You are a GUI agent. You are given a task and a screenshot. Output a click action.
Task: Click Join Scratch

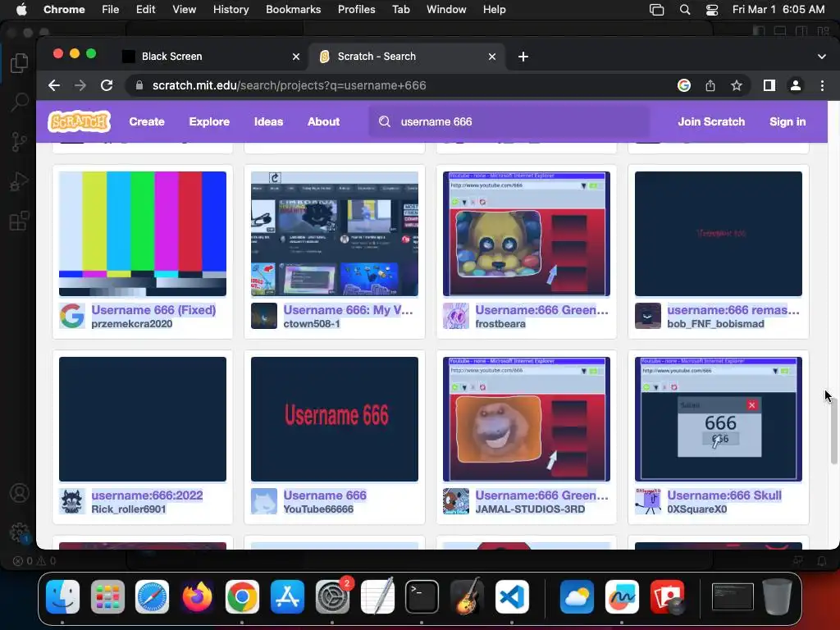click(711, 121)
